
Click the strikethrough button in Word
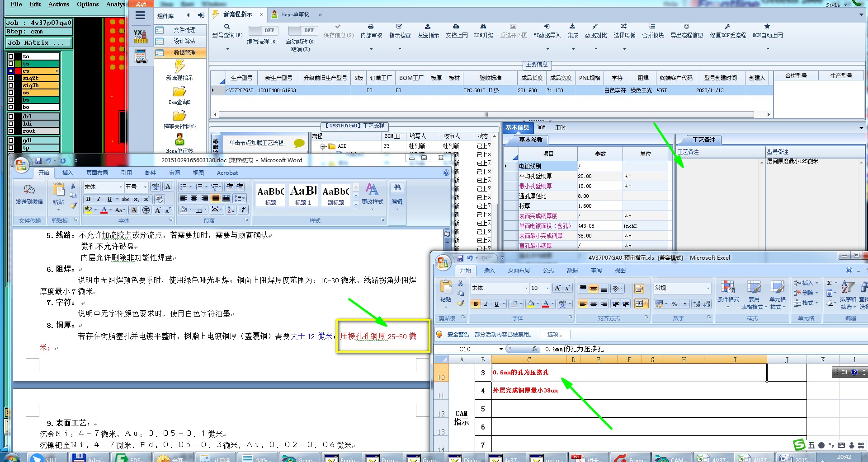pyautogui.click(x=126, y=199)
